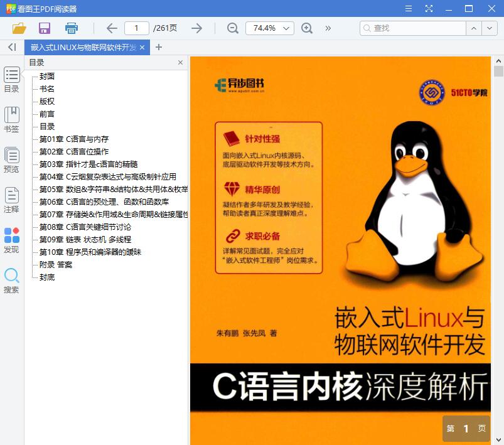The image size is (504, 445).
Task: Go to the next page arrow
Action: 196,28
